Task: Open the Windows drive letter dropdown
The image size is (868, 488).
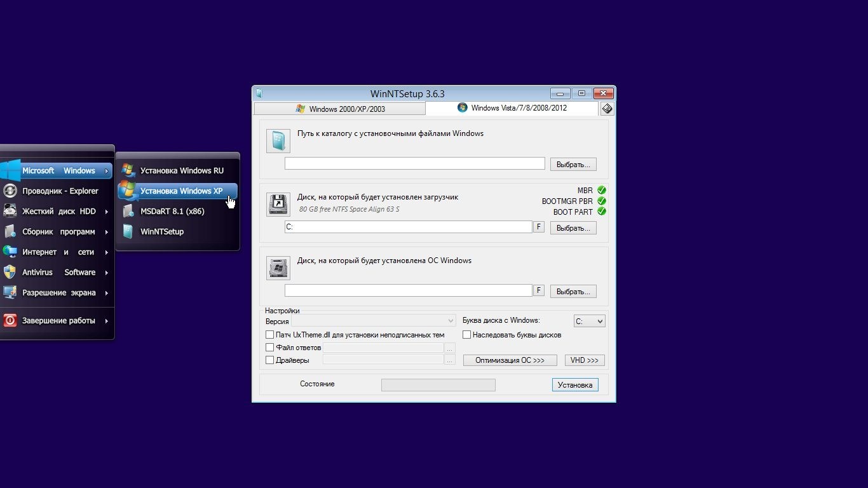Action: click(589, 322)
